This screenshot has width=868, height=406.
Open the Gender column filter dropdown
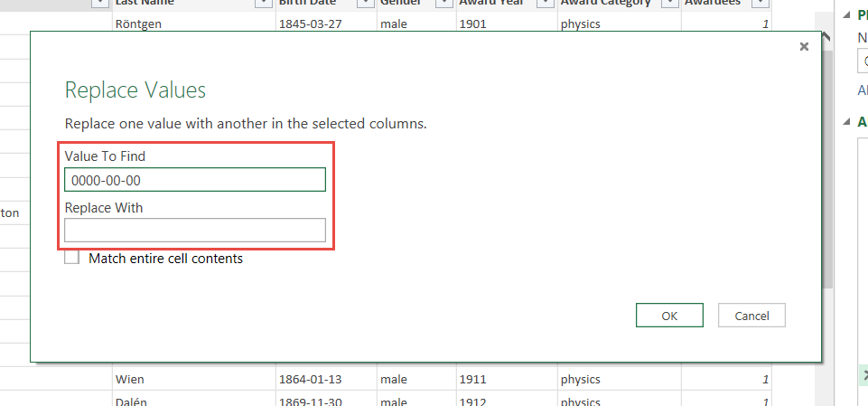442,3
